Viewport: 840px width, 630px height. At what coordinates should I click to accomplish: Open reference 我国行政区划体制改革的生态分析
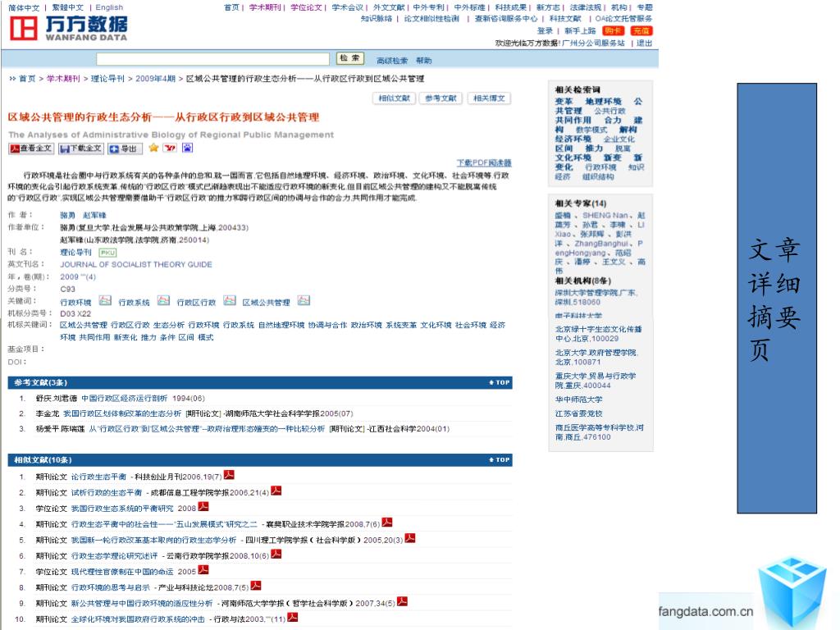(122, 413)
